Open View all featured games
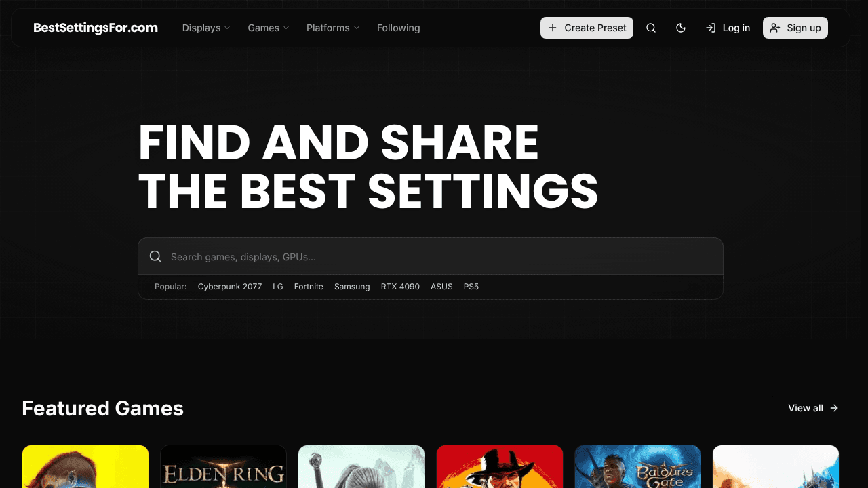868x488 pixels. pyautogui.click(x=813, y=408)
